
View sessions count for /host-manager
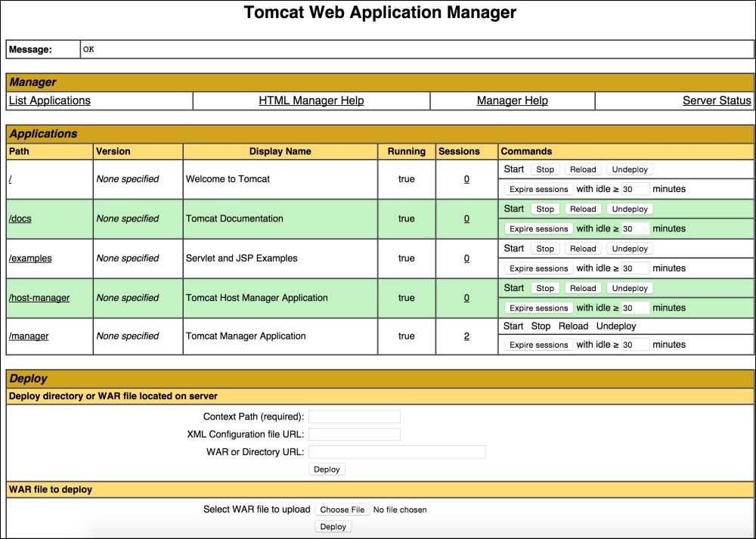pos(466,297)
